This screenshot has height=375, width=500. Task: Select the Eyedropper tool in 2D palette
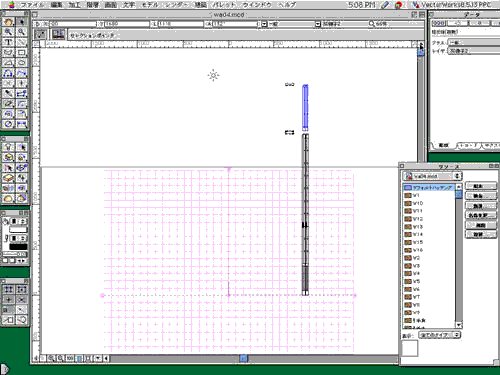(x=8, y=94)
